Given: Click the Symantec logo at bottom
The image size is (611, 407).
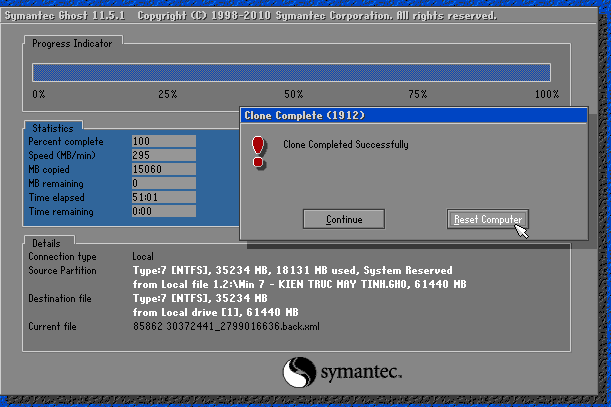Looking at the screenshot, I should tap(342, 372).
